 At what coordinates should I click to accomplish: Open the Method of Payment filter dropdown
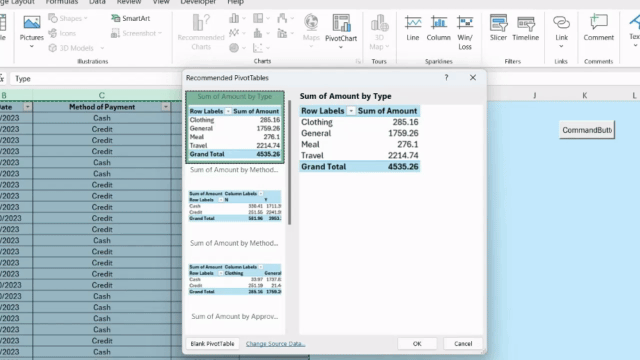coord(165,107)
